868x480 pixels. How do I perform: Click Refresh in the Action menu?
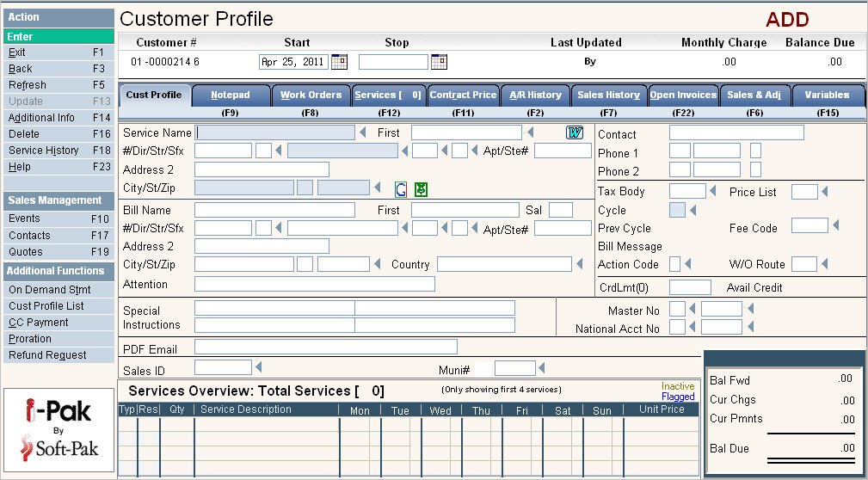coord(58,85)
